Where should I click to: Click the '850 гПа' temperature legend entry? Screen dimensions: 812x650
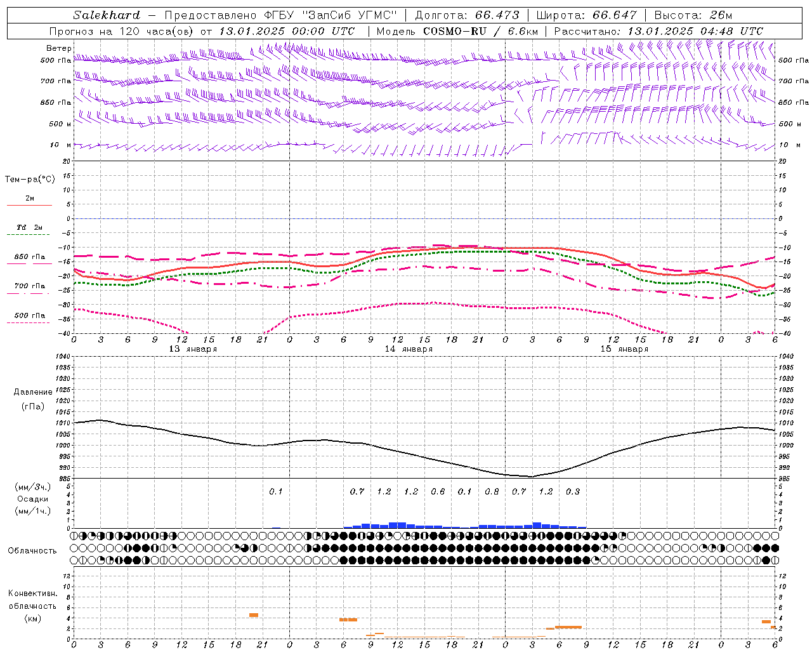tap(30, 257)
